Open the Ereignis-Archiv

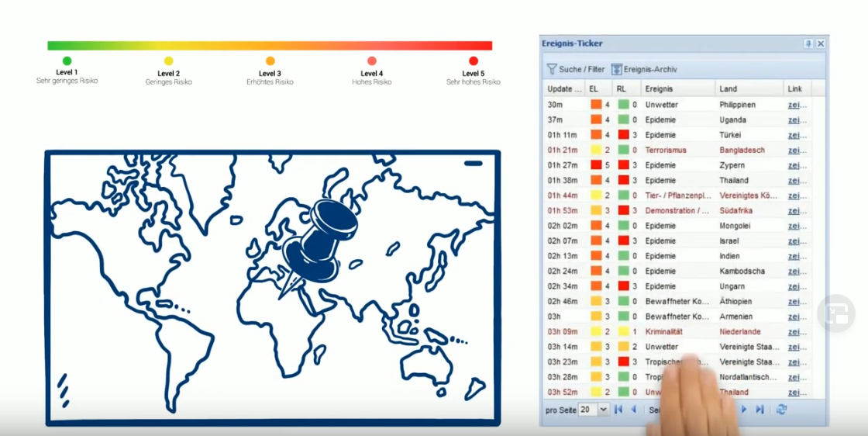(x=644, y=69)
